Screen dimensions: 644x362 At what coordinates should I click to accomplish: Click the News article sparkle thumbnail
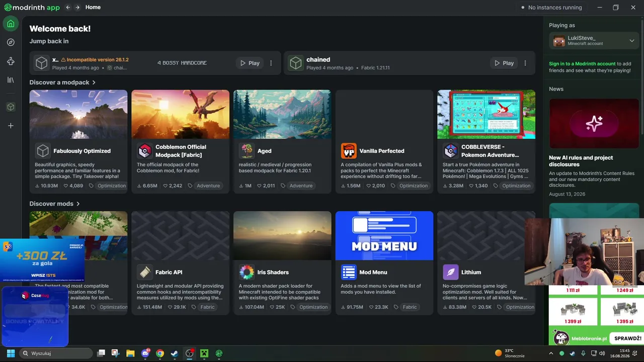click(594, 124)
